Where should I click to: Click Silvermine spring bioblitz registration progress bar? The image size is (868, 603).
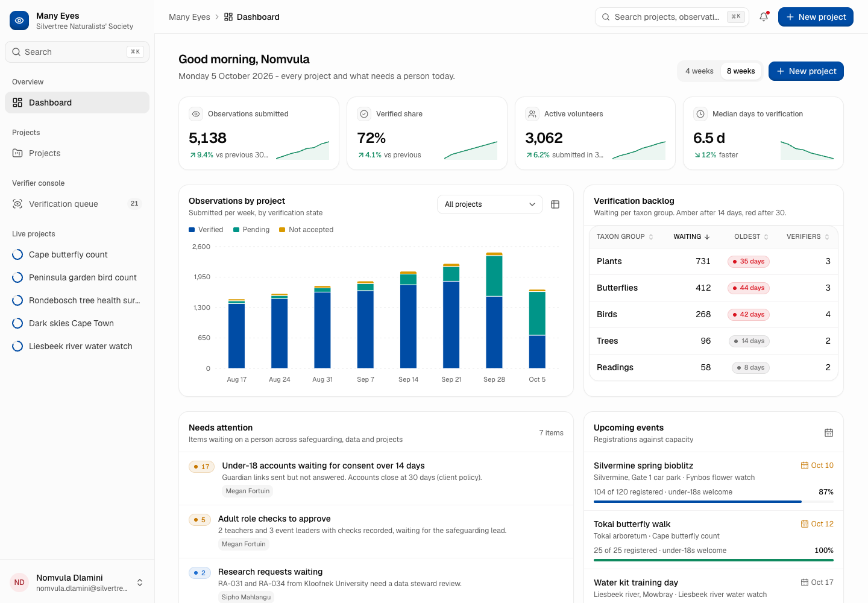tap(714, 502)
